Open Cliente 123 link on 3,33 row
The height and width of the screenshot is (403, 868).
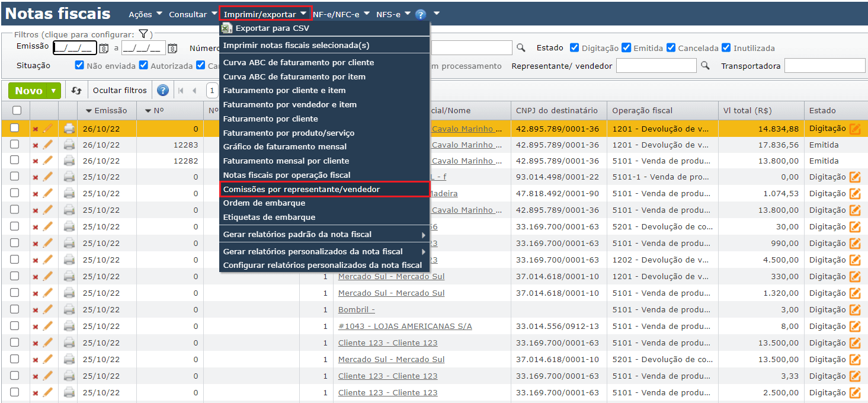click(387, 376)
